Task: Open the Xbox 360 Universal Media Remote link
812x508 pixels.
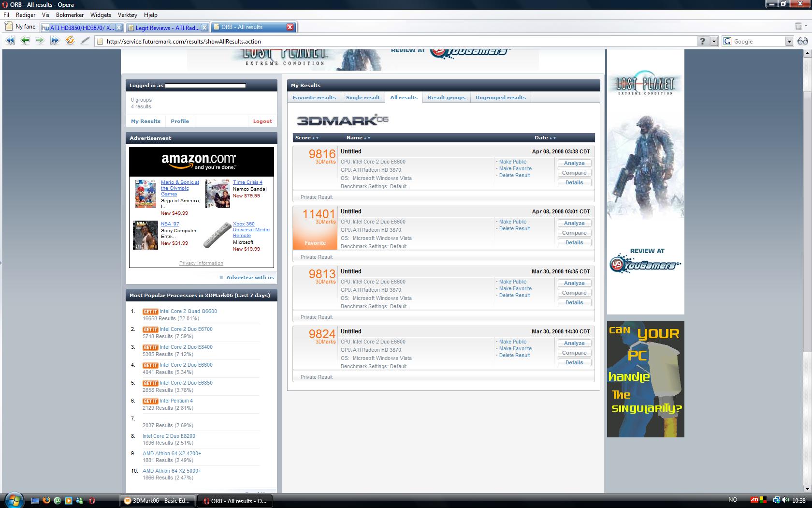Action: pos(251,230)
